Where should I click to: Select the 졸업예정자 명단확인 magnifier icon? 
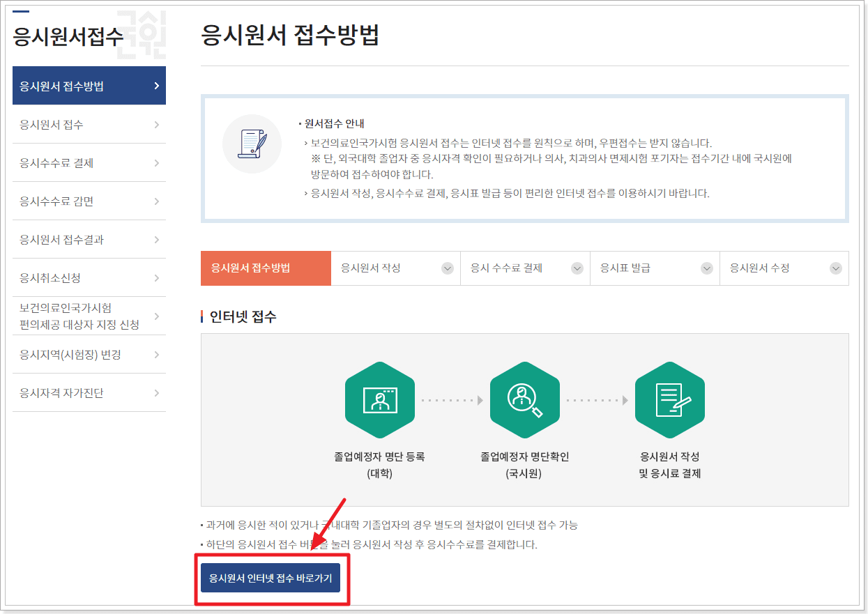tap(525, 399)
